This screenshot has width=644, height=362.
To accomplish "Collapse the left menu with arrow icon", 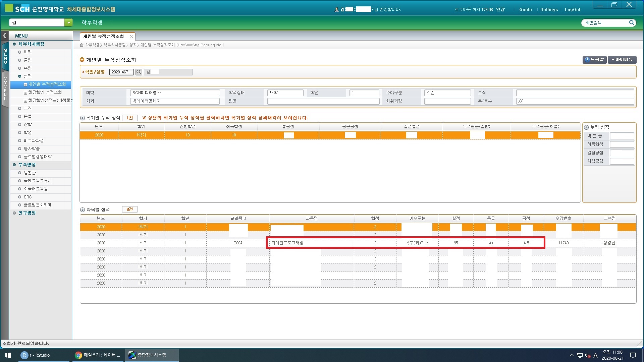I will pyautogui.click(x=5, y=36).
